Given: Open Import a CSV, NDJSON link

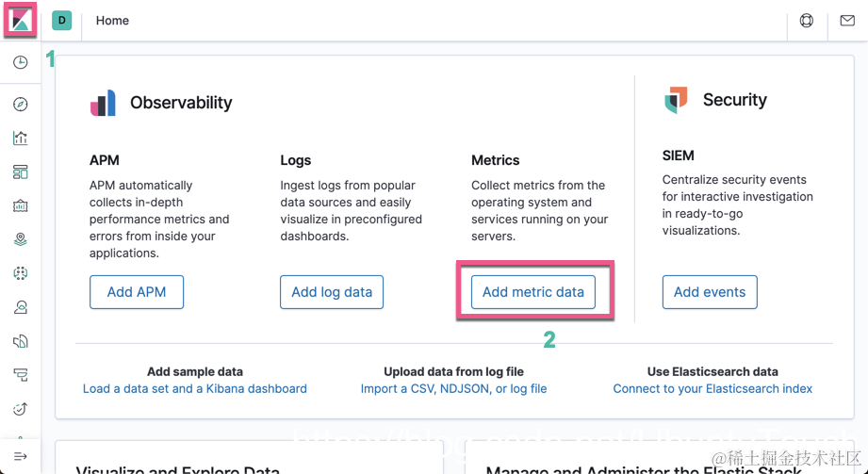Looking at the screenshot, I should pyautogui.click(x=453, y=388).
